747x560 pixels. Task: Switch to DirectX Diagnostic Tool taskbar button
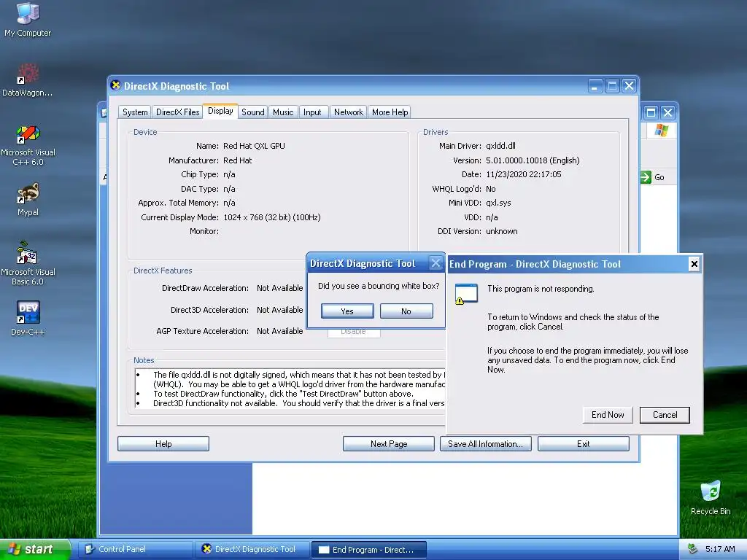click(252, 549)
